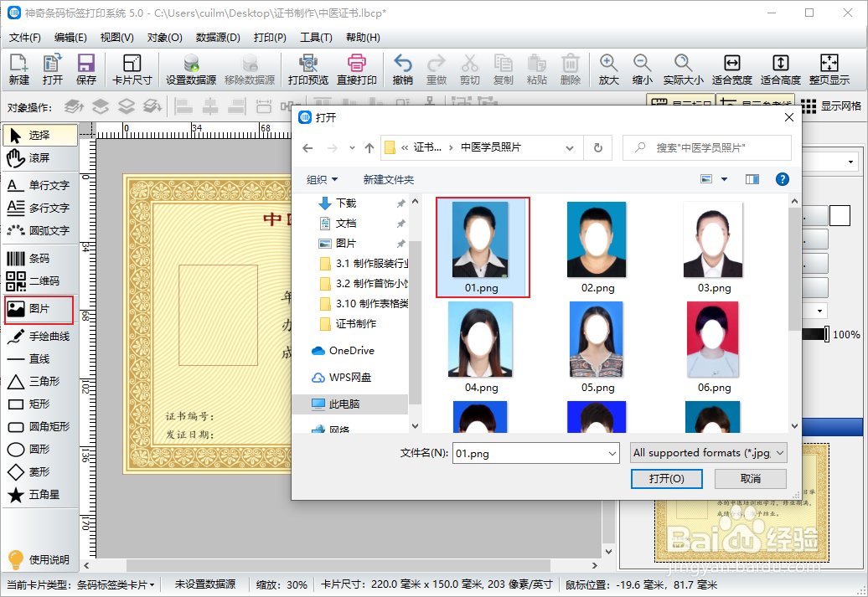Click the Open (打开) toolbar icon
The height and width of the screenshot is (597, 868).
53,69
